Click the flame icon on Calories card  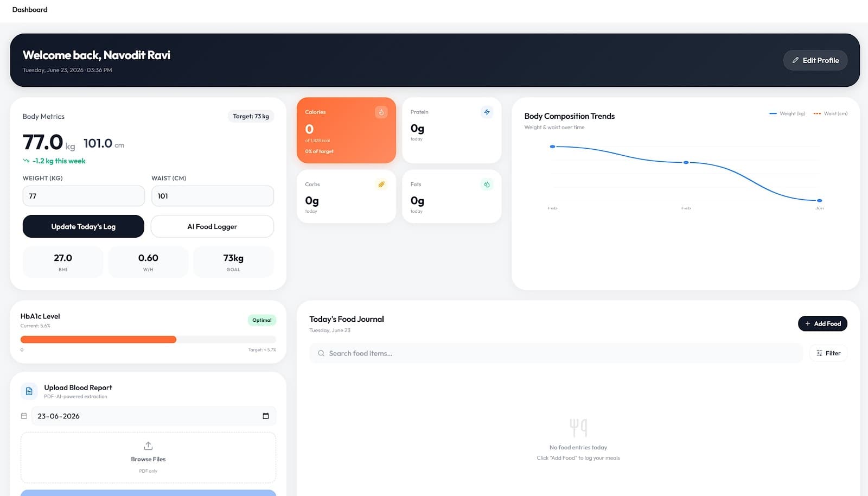[x=381, y=112]
